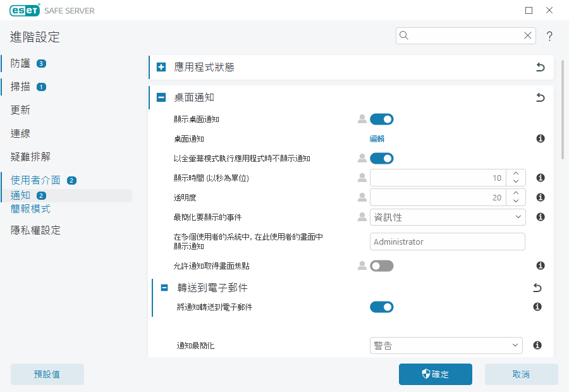The image size is (569, 392).
Task: Click the 編輯 link for 桌面通知
Action: 377,138
